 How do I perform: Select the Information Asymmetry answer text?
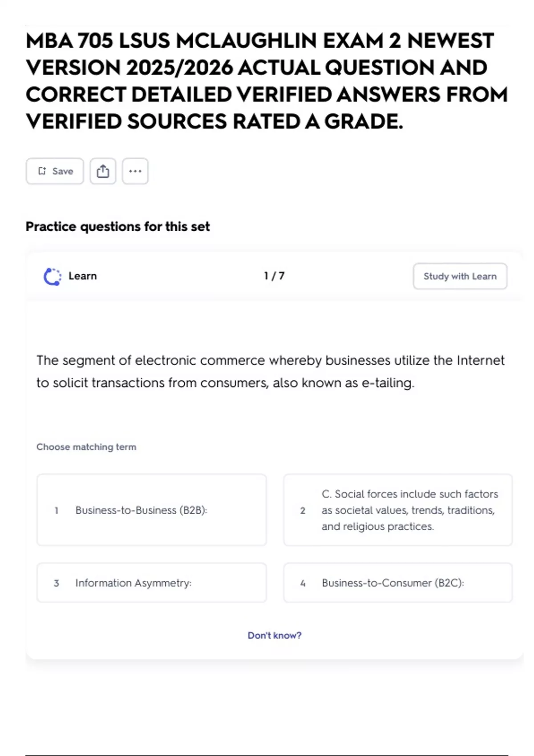pyautogui.click(x=133, y=583)
